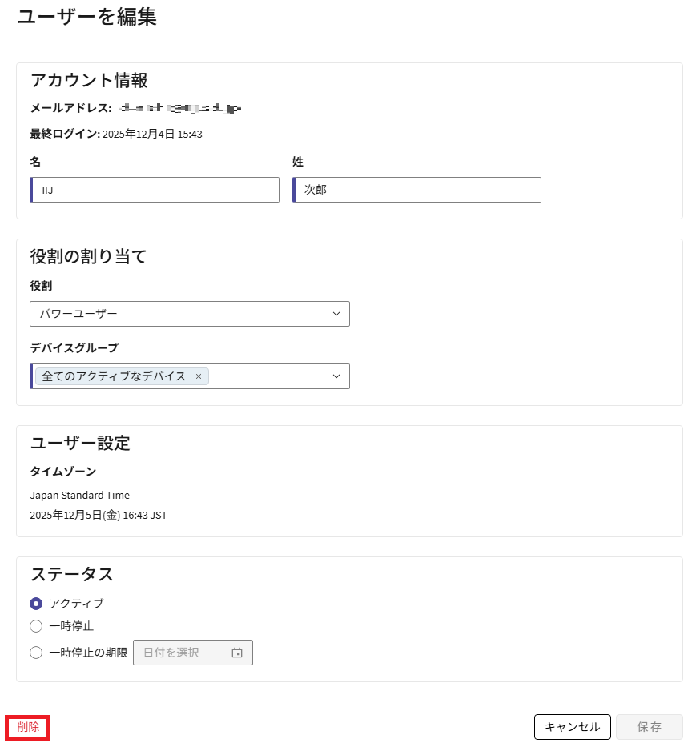Click the ユーザーを編集 page heading
The width and height of the screenshot is (700, 747).
pos(86,17)
